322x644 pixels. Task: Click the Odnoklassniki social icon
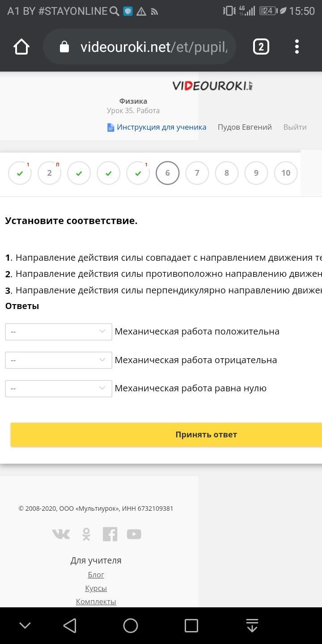[x=86, y=534]
